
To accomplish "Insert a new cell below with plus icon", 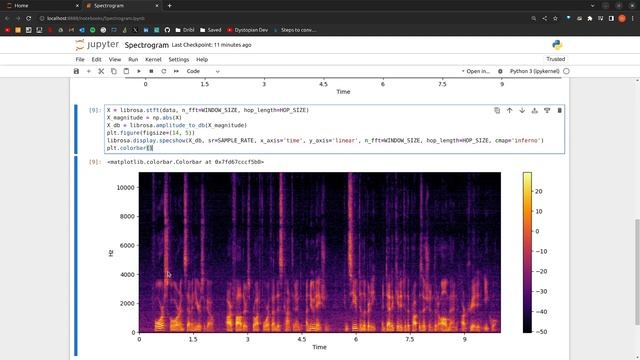I will pos(89,71).
